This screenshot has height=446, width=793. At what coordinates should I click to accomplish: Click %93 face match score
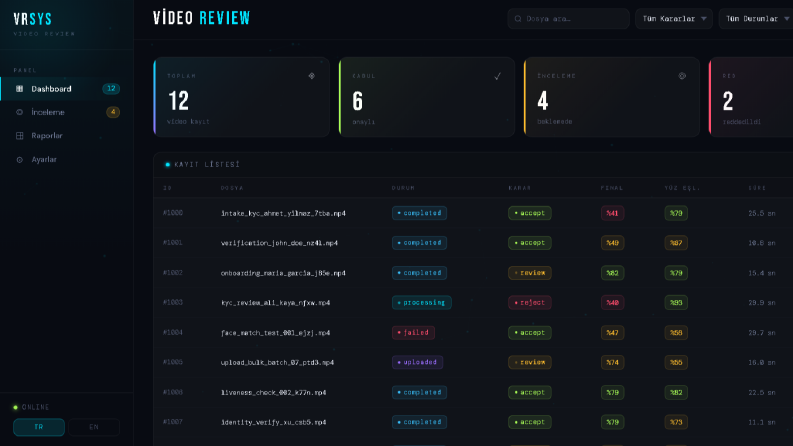(676, 302)
